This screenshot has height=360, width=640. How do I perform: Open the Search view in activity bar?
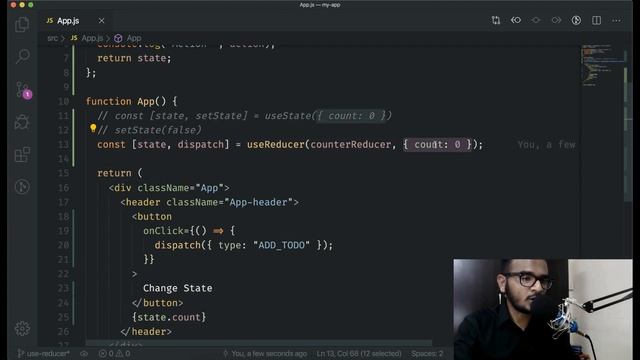tap(23, 56)
